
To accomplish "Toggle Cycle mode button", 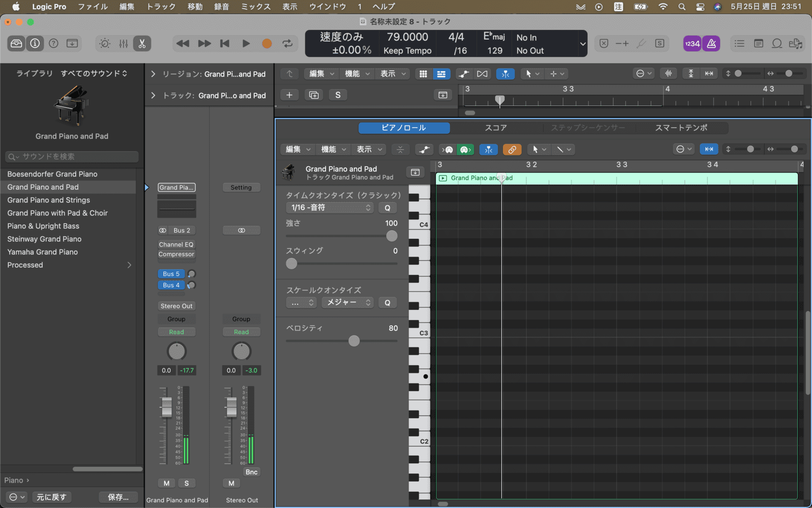I will pyautogui.click(x=288, y=44).
